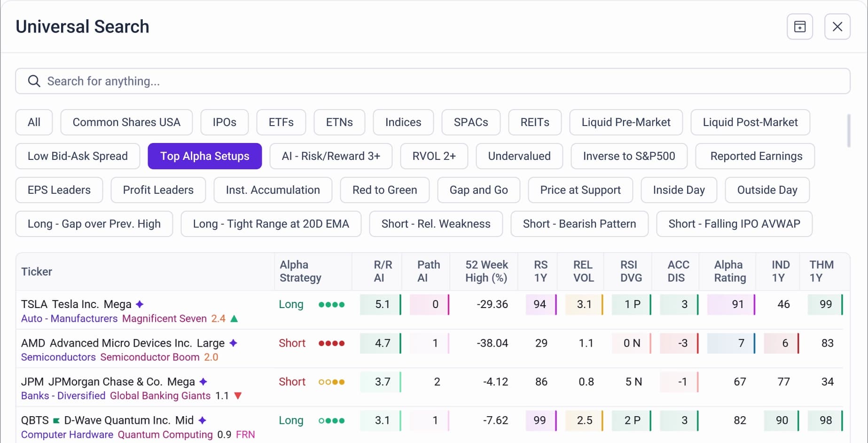Click the four green dots on the TSLA row

pos(331,304)
